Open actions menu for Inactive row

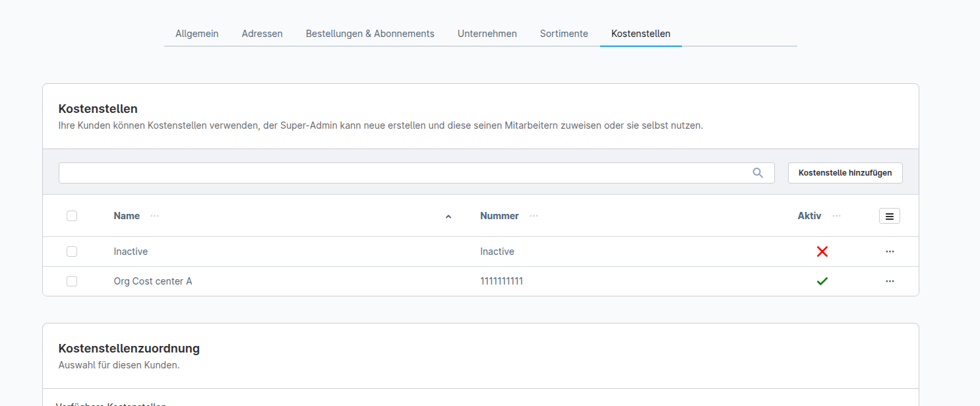point(890,252)
